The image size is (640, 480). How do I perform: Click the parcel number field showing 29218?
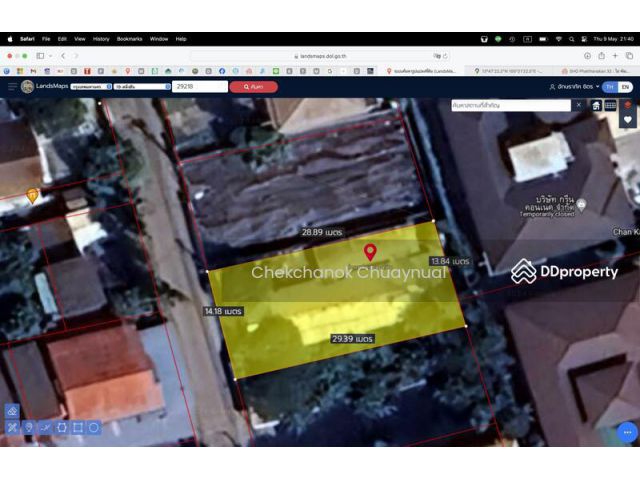200,87
